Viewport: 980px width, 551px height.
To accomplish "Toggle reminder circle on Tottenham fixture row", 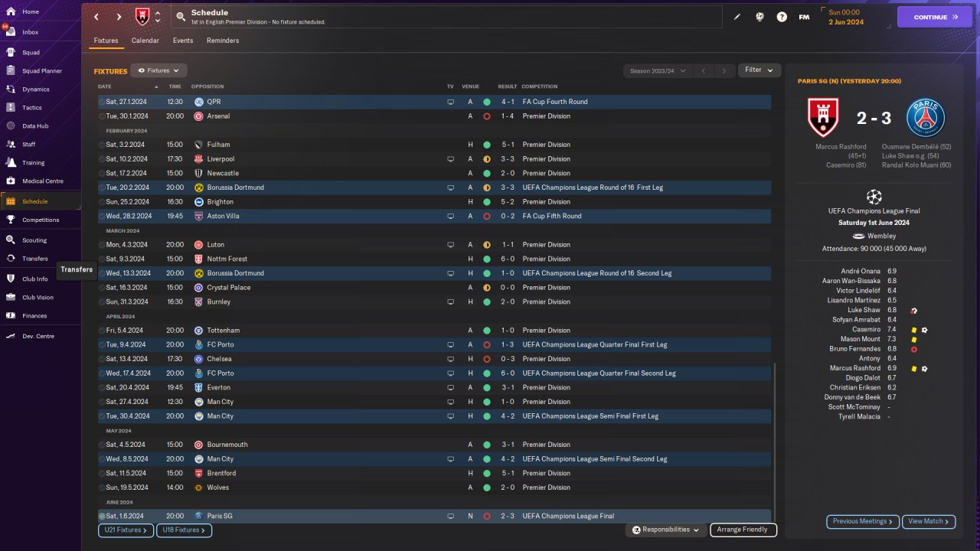I will (x=102, y=331).
